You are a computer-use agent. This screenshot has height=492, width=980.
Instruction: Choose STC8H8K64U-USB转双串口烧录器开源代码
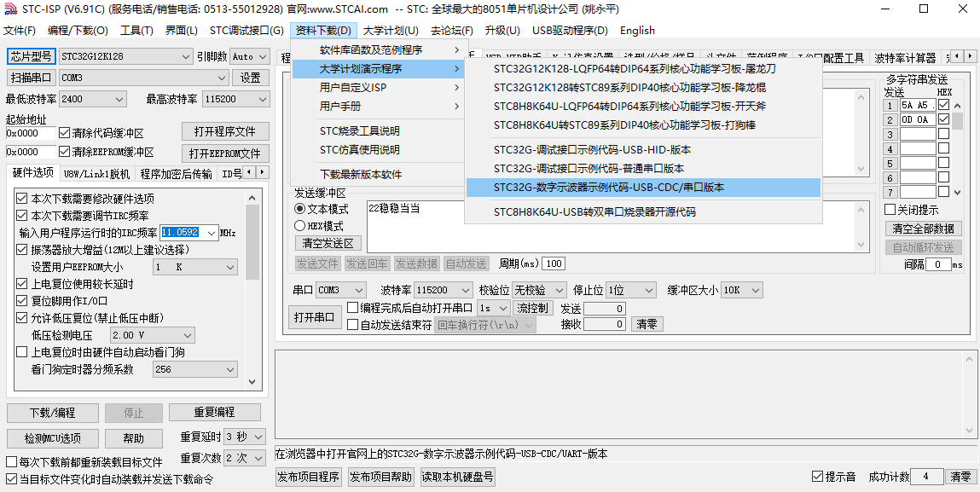[x=643, y=212]
